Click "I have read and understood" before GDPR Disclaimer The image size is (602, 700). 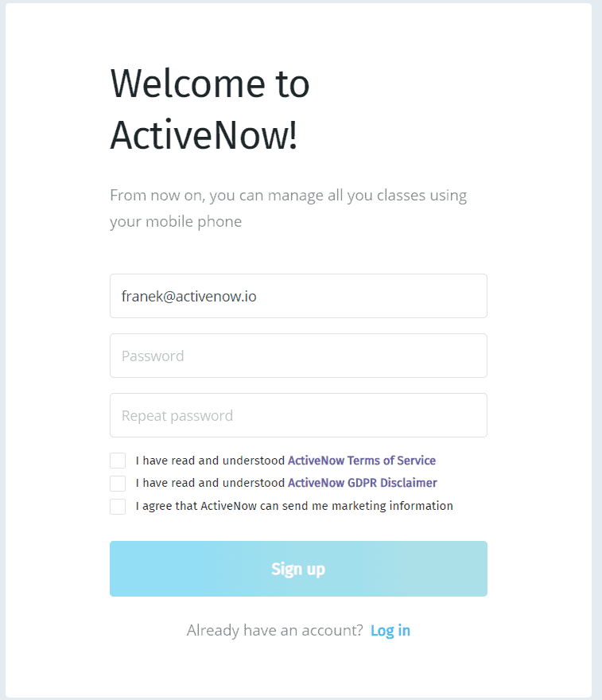point(210,483)
